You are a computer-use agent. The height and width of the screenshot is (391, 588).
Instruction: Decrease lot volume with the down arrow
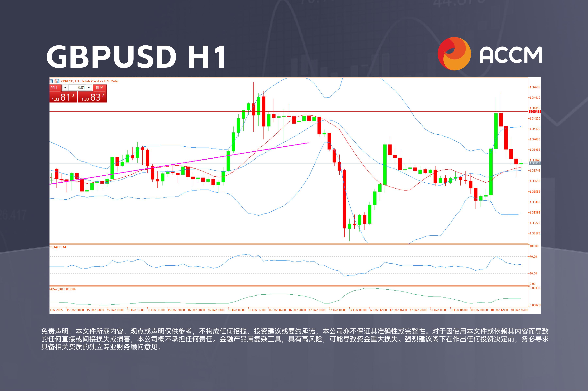[65, 88]
